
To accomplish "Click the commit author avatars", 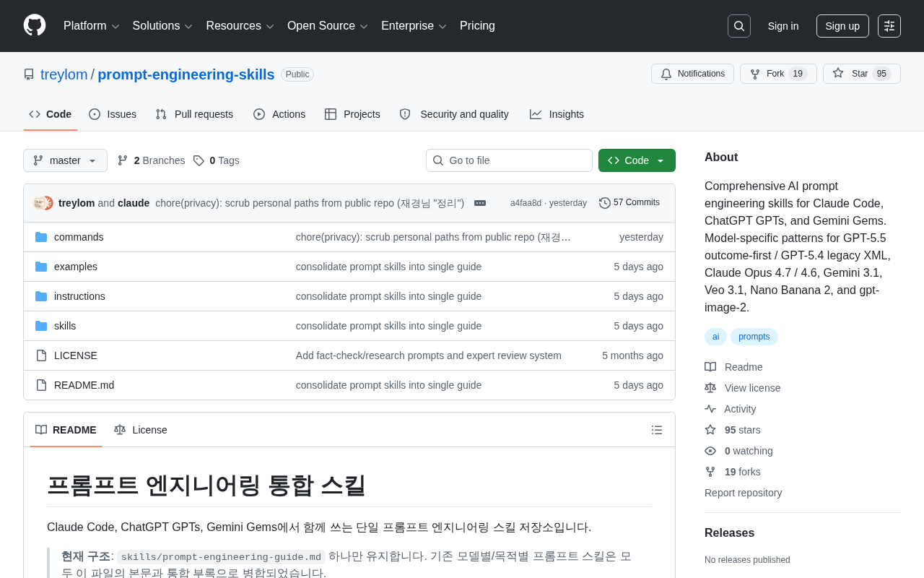I will (43, 203).
